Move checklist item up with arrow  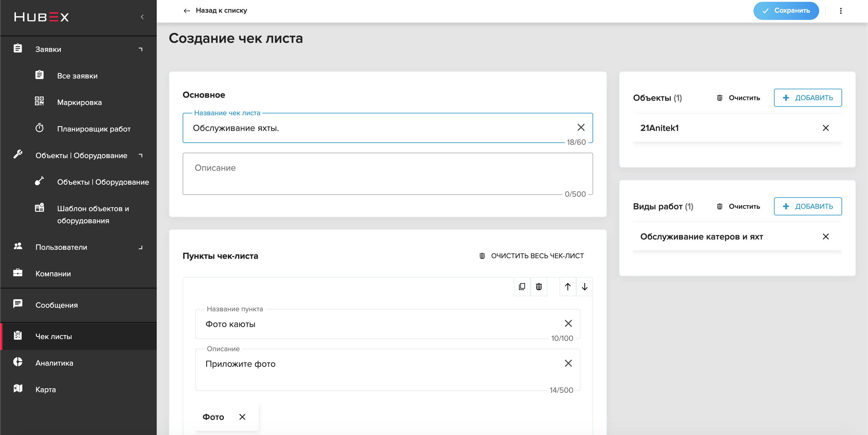[568, 287]
